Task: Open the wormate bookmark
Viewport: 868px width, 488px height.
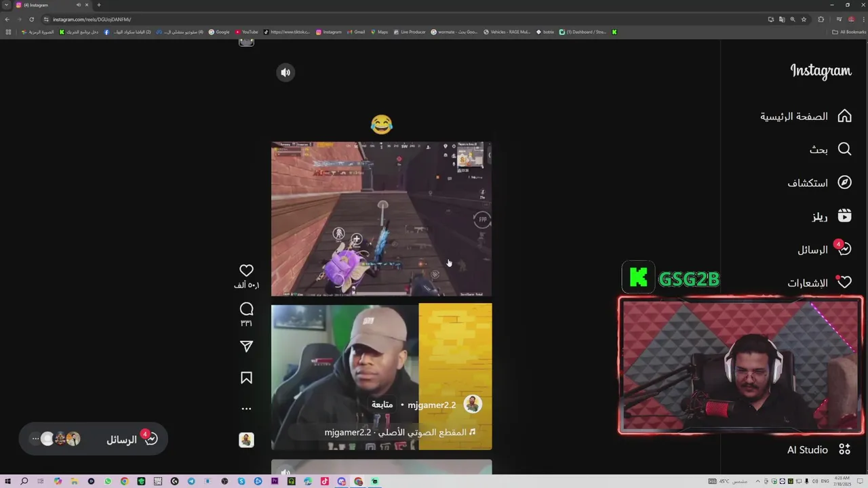Action: click(x=454, y=32)
